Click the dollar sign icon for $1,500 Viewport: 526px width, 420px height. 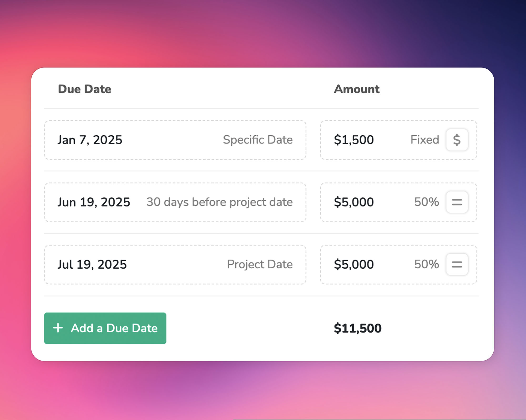point(457,140)
